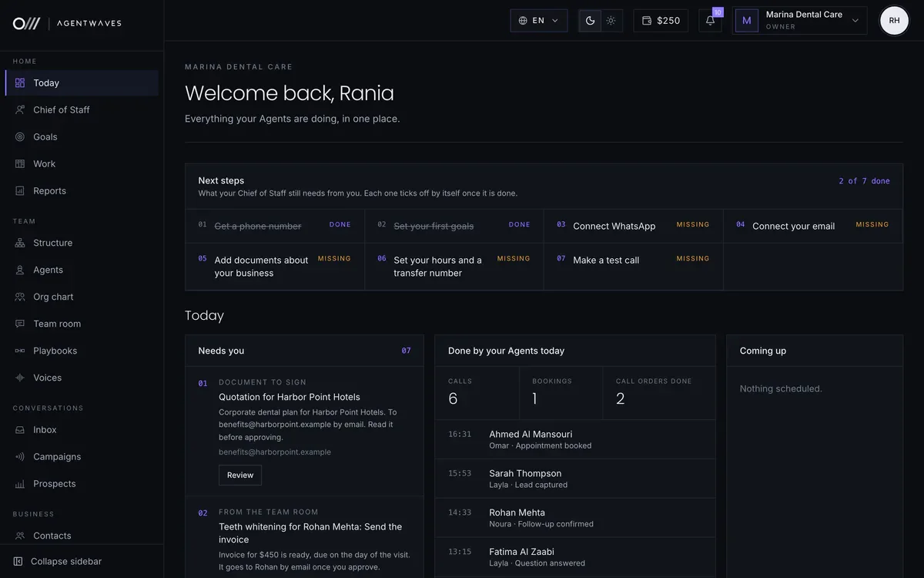This screenshot has width=924, height=578.
Task: Click the AgentWaves logo
Action: click(x=67, y=23)
